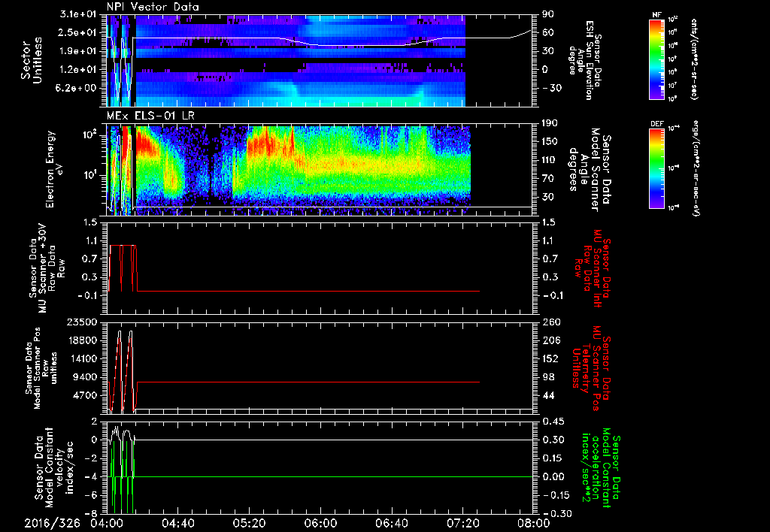
Task: Click the '08:00' time tick label
Action: click(533, 523)
